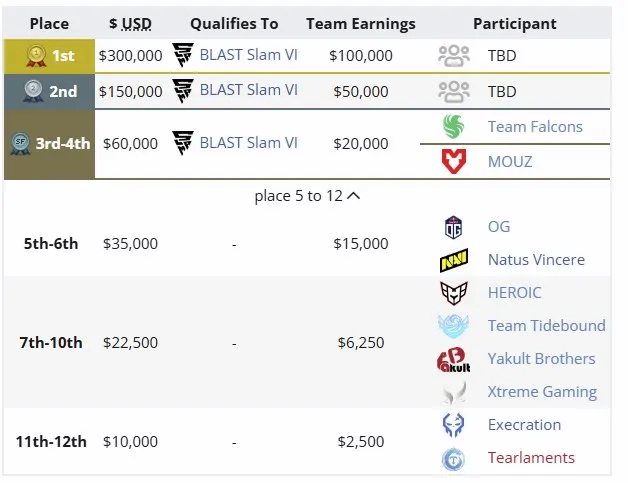
Task: Open BLAST Slam VI link in 3rd-4th row
Action: coord(248,143)
